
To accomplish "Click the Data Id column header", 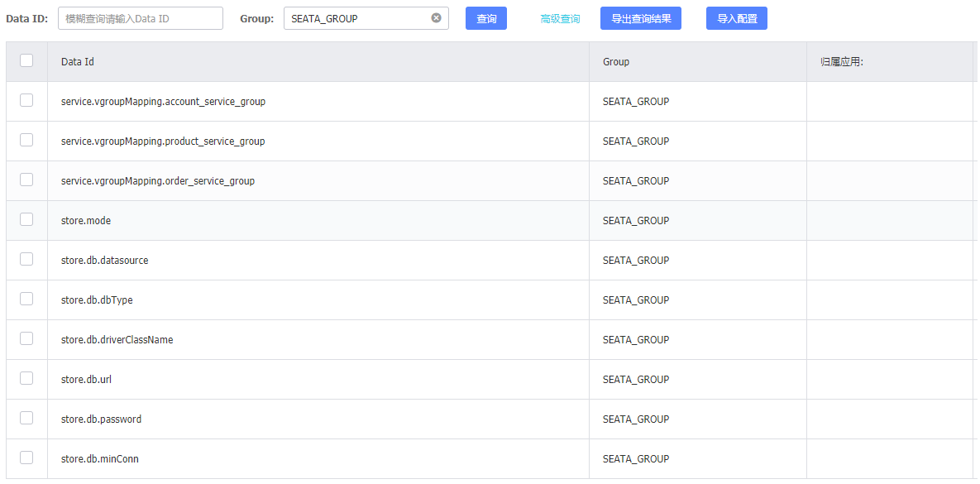I will tap(318, 62).
